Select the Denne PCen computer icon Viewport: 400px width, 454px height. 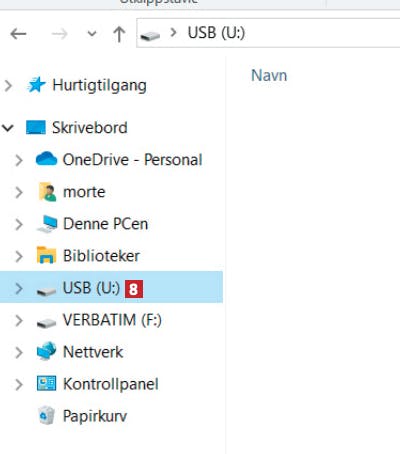[x=47, y=224]
